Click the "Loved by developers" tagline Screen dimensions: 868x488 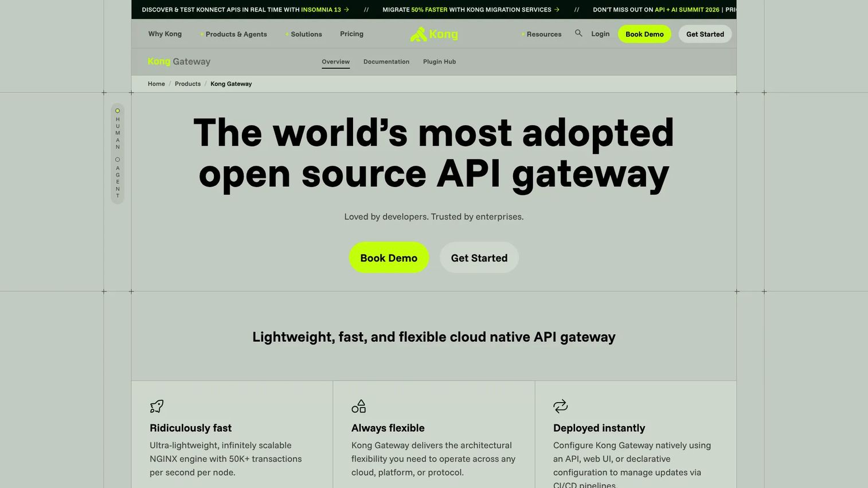coord(434,217)
